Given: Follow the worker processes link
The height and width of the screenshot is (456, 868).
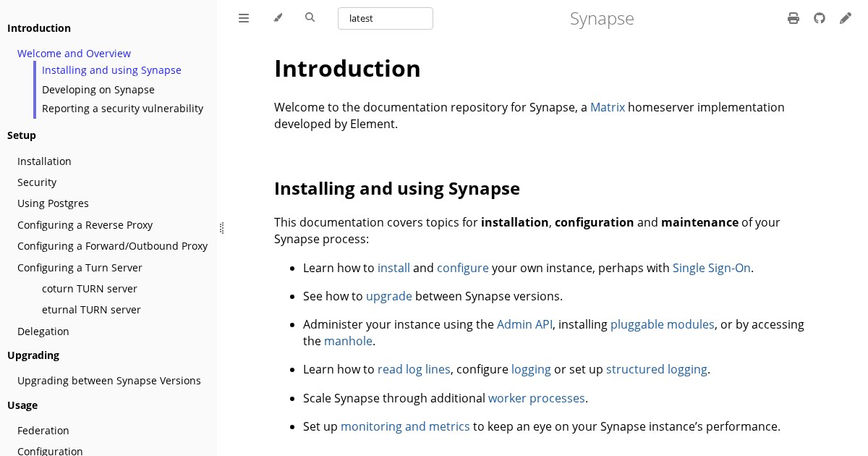Looking at the screenshot, I should [537, 398].
